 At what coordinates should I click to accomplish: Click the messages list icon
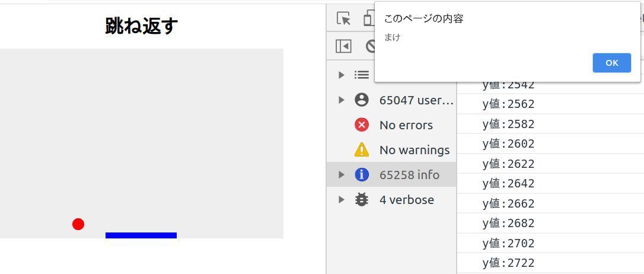pyautogui.click(x=361, y=75)
